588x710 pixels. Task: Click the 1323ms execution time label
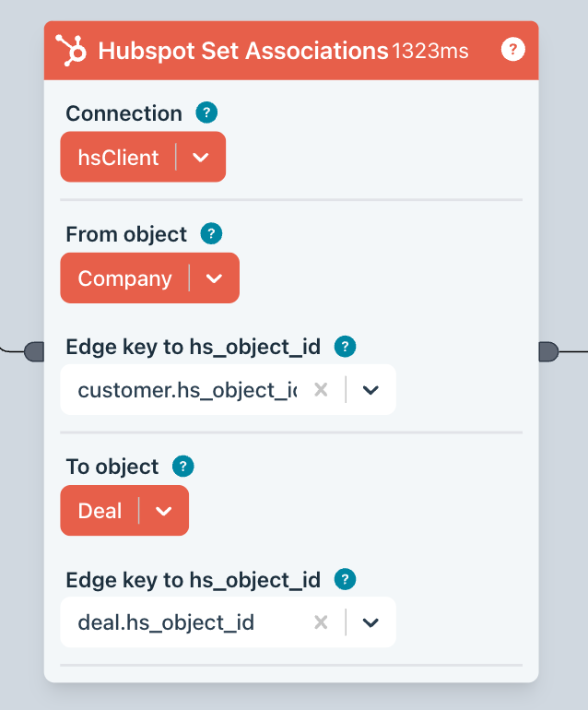[430, 51]
